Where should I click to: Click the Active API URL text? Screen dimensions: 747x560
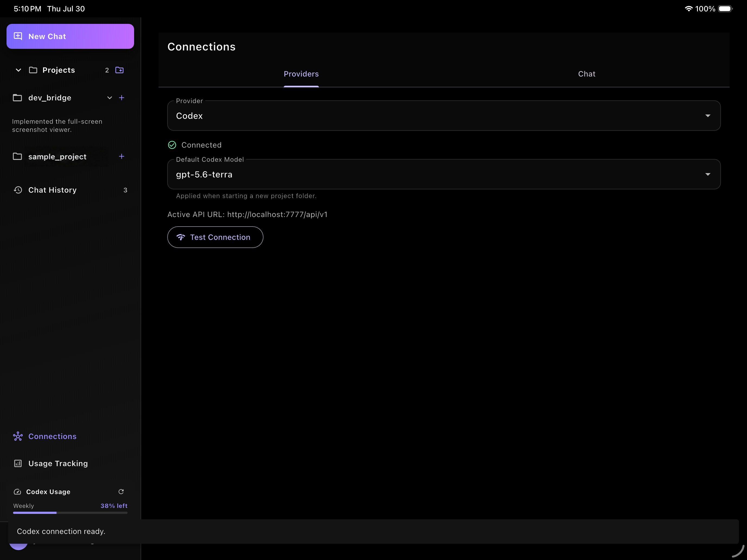pyautogui.click(x=248, y=215)
